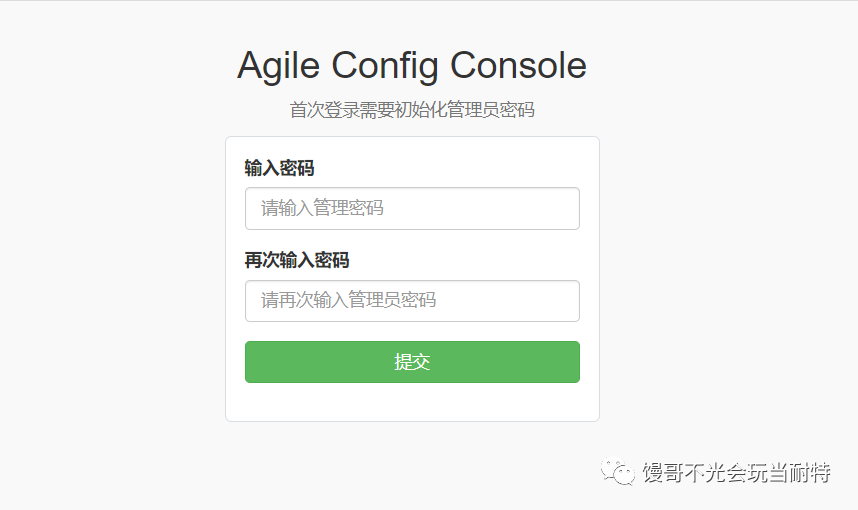Screen dimensions: 858x510
Task: Click the left edge of the green submit button
Action: (x=252, y=362)
